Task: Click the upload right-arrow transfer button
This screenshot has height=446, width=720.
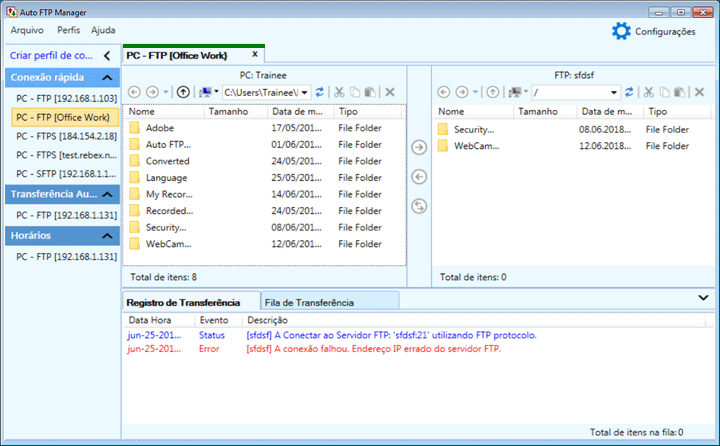Action: (419, 148)
